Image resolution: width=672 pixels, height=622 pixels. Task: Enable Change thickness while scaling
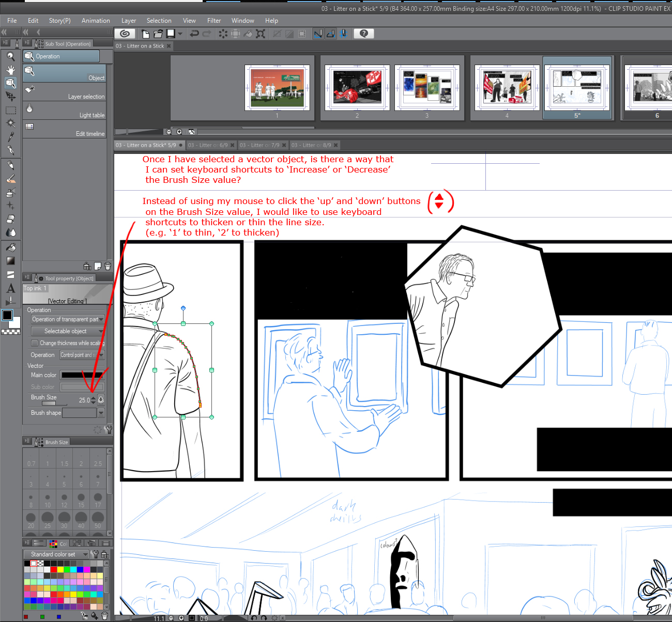click(x=34, y=343)
